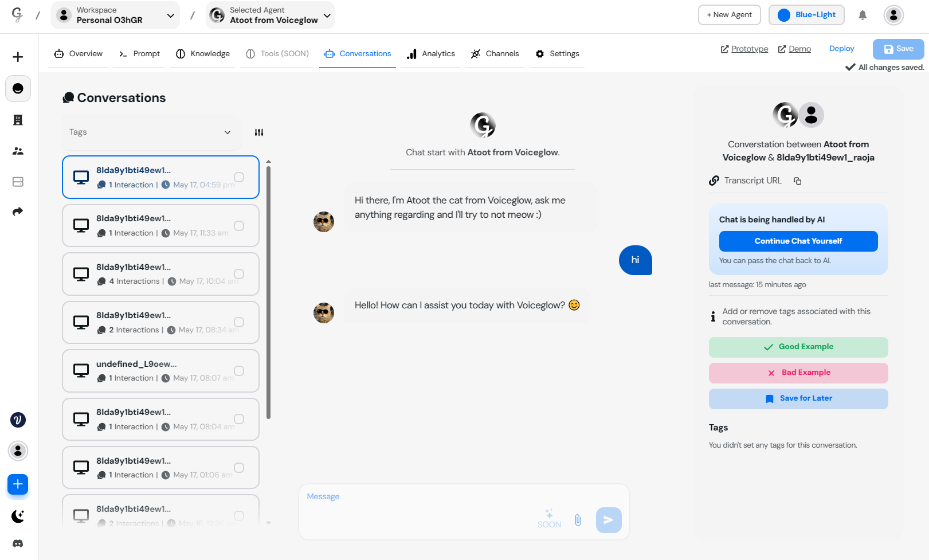Click the Voiceglow logo in top-left corner
The height and width of the screenshot is (560, 929).
pos(18,15)
